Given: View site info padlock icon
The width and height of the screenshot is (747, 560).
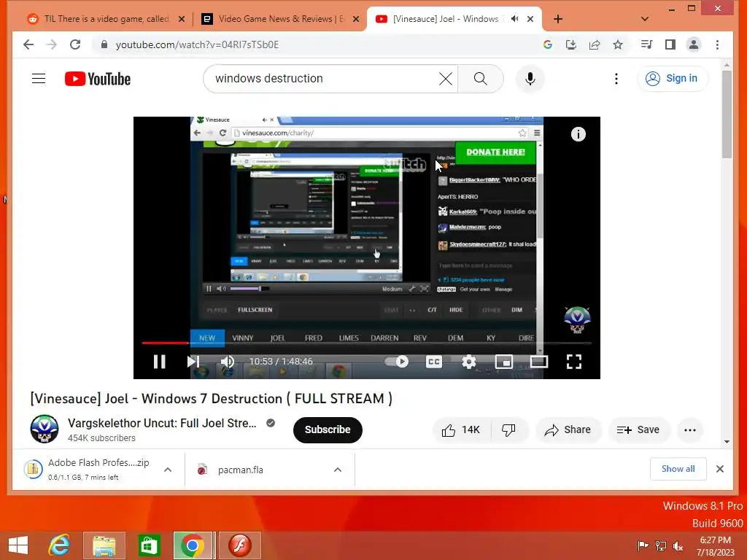Looking at the screenshot, I should [104, 44].
